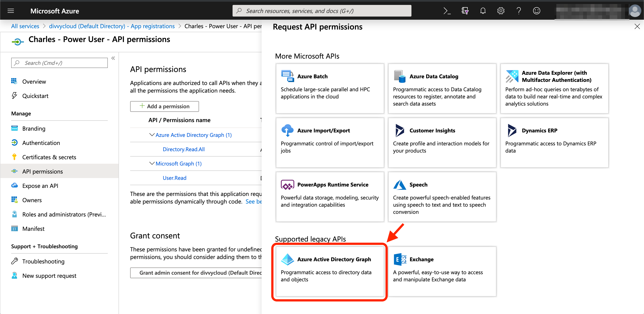Viewport: 644px width, 314px height.
Task: Open the hamburger portal menu
Action: point(11,11)
